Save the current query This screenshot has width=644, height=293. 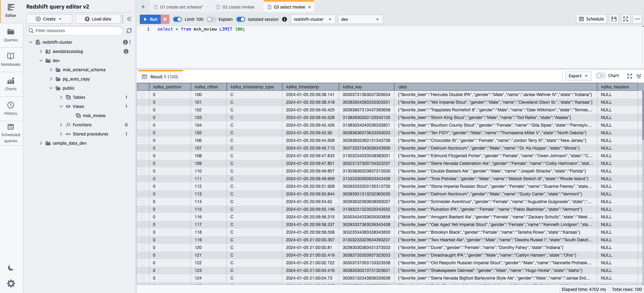tap(614, 19)
